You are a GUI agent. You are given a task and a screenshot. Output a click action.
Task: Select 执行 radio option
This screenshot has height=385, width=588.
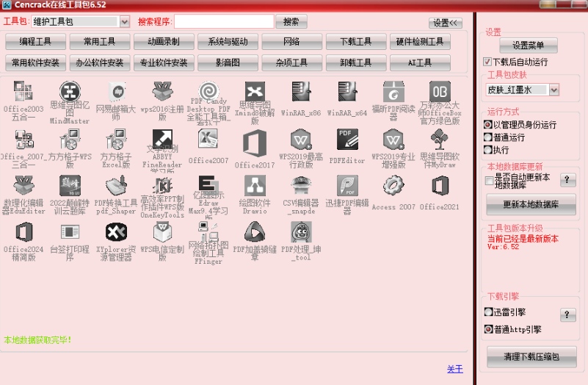488,150
